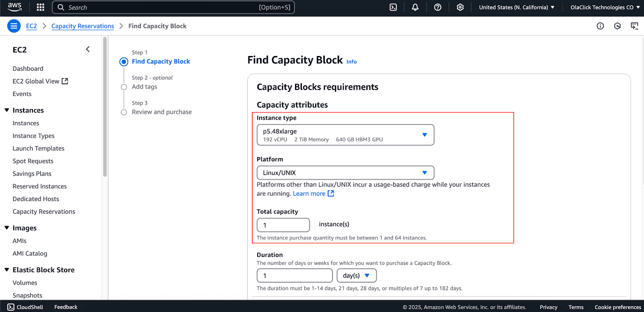Open Cookie preferences
644x312 pixels.
[x=618, y=307]
